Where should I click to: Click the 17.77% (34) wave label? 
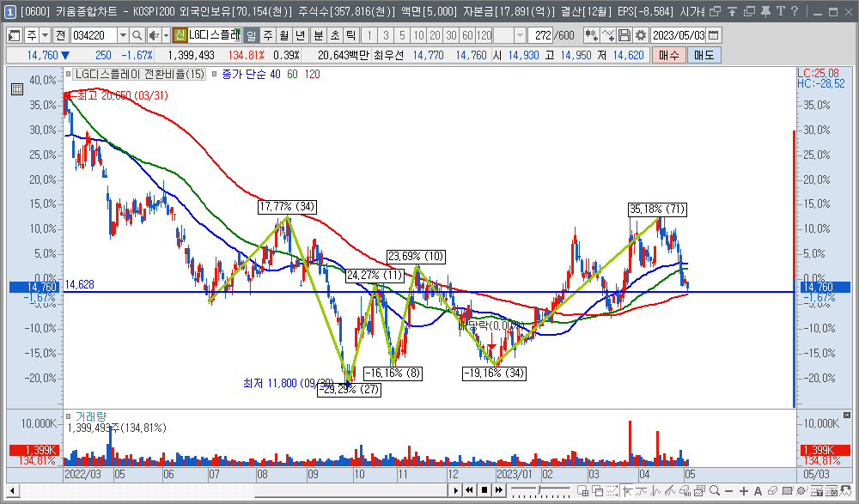click(287, 207)
